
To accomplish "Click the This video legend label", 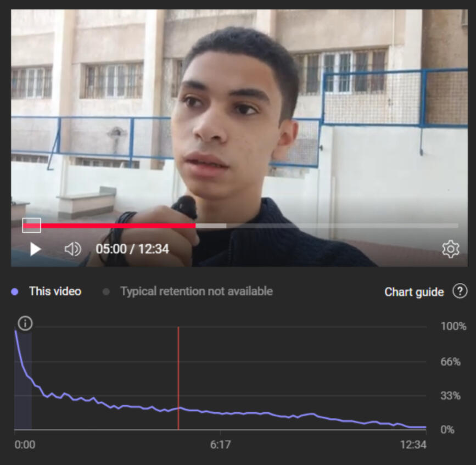I will (55, 292).
